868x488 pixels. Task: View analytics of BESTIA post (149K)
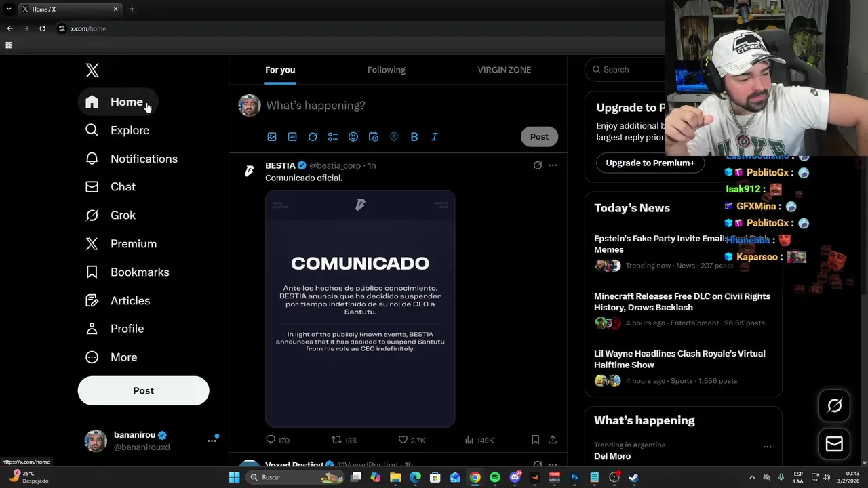pyautogui.click(x=479, y=440)
